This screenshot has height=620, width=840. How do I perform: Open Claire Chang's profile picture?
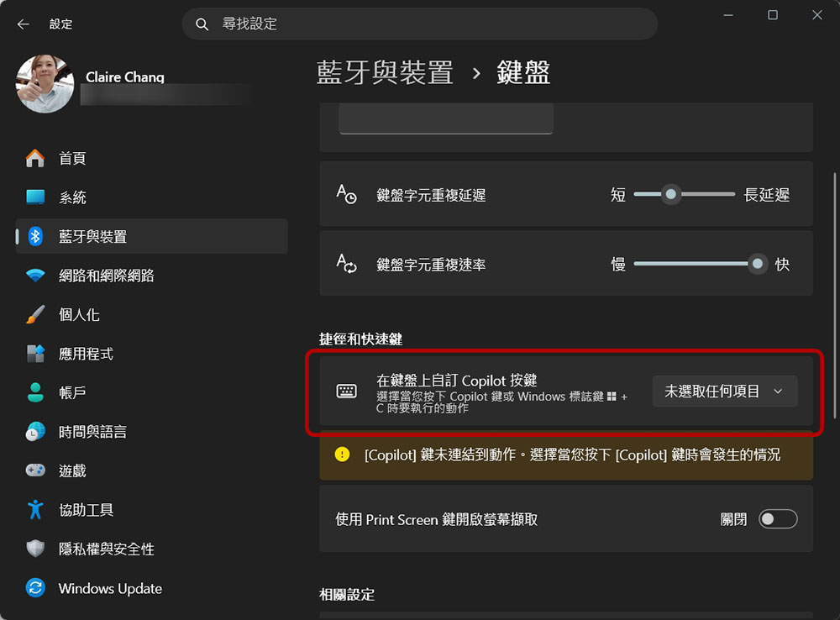tap(45, 84)
